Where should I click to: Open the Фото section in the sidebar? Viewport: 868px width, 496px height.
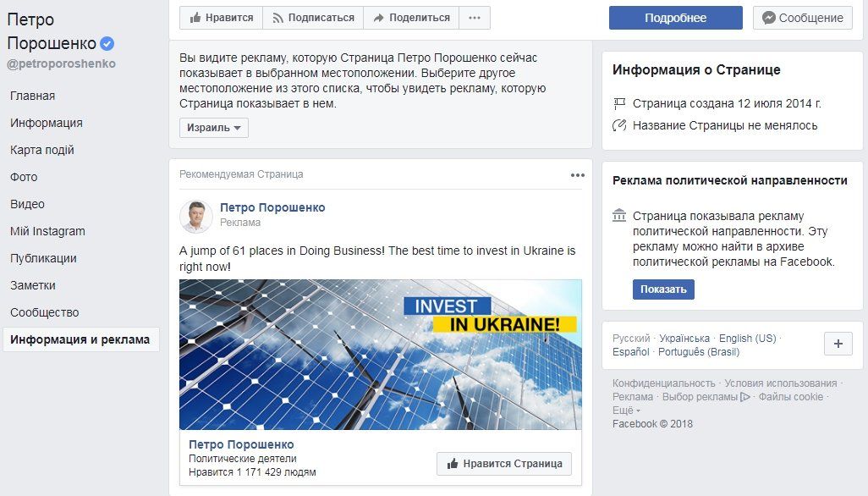pyautogui.click(x=25, y=177)
